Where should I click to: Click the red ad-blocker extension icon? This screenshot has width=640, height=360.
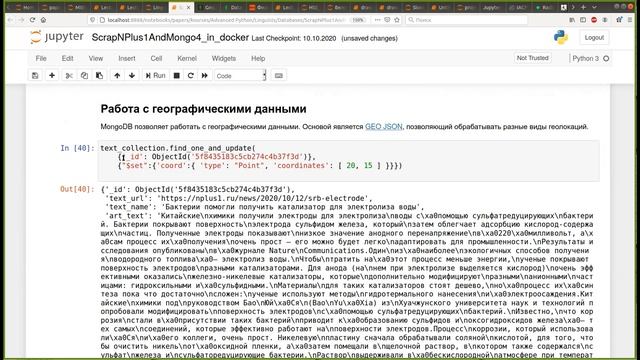594,20
